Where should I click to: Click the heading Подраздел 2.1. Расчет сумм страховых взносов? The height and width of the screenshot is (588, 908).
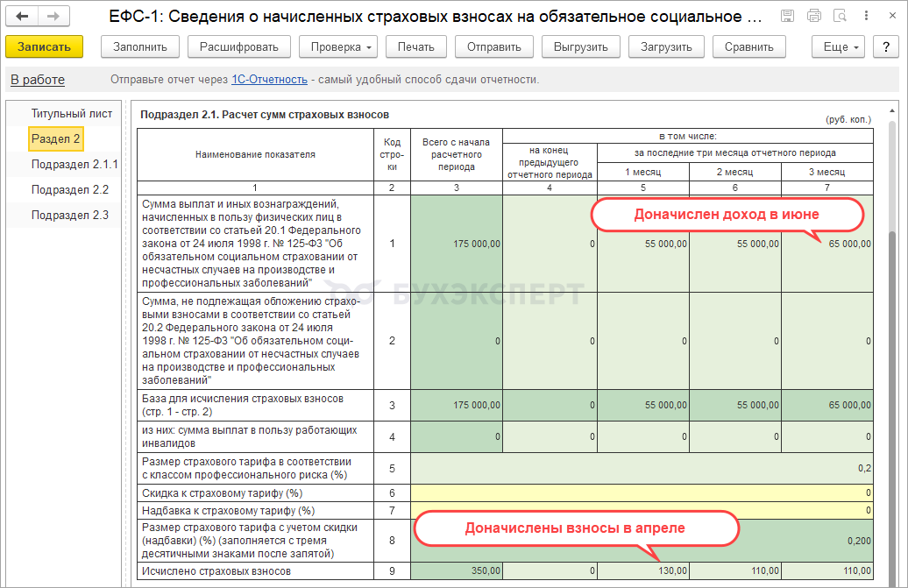265,115
